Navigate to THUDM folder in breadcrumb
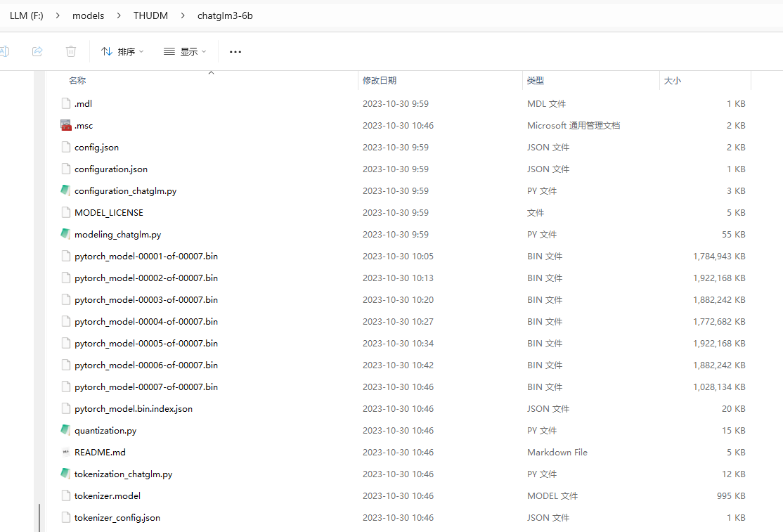 pyautogui.click(x=150, y=15)
